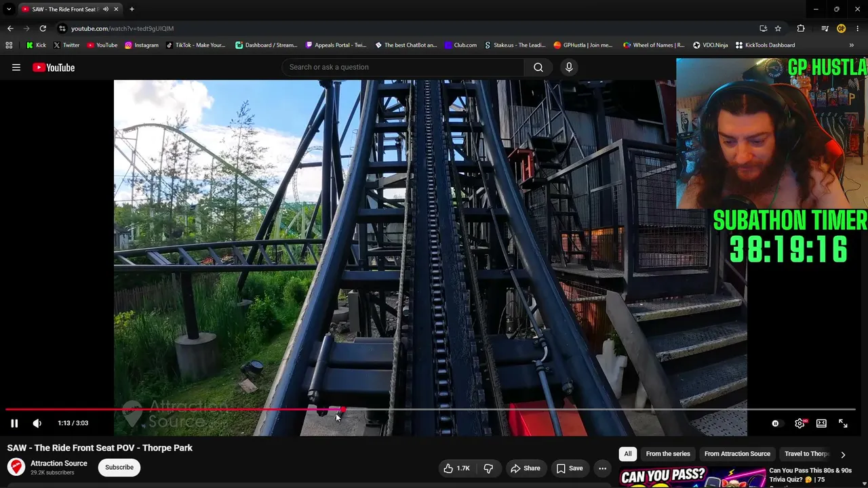The image size is (868, 488).
Task: Open the Instagram bookmark
Action: point(142,45)
